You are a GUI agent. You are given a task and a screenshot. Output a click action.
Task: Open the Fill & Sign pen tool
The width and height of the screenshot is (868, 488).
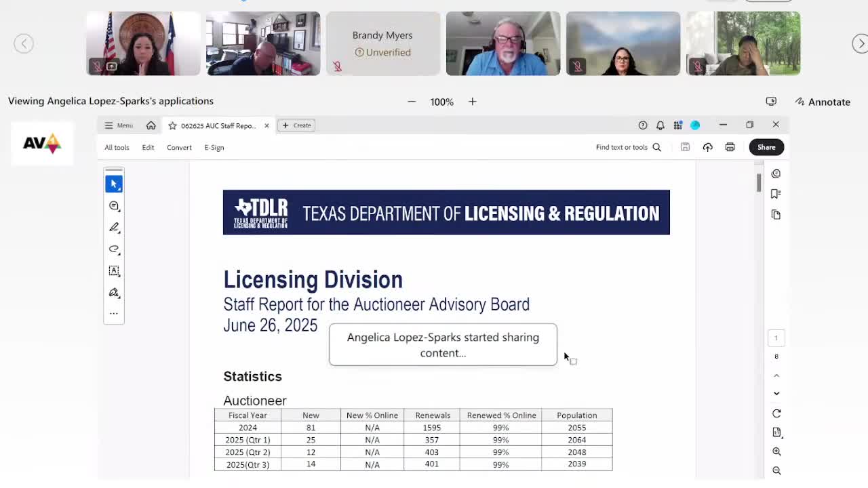[x=114, y=292]
